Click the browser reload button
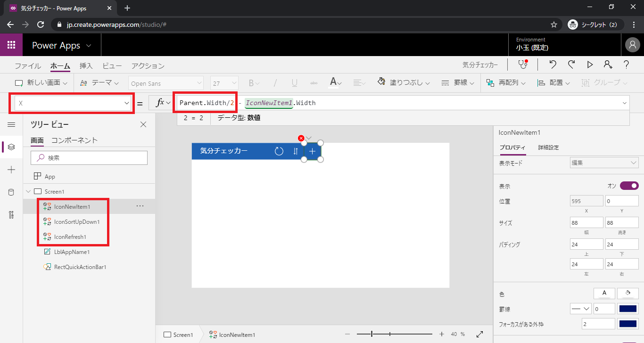 (x=41, y=24)
